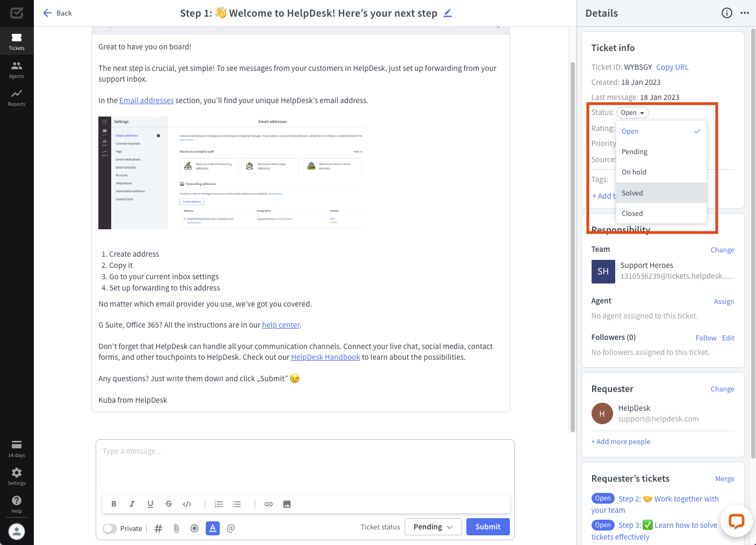
Task: Open the Tickets section in sidebar
Action: coord(17,41)
